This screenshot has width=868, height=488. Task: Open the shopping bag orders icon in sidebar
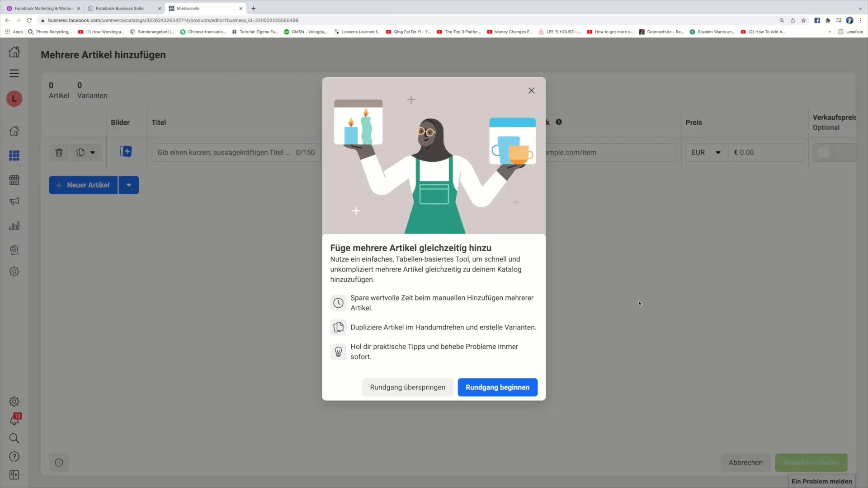(x=14, y=250)
